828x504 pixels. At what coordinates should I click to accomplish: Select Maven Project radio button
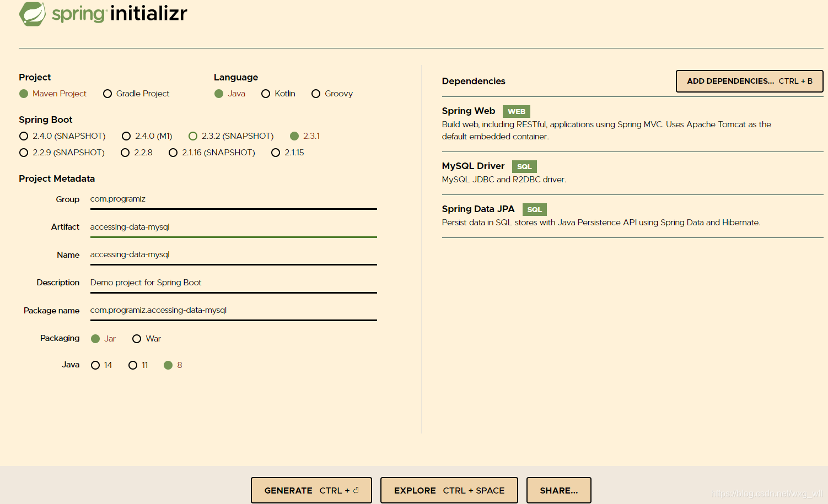tap(24, 94)
